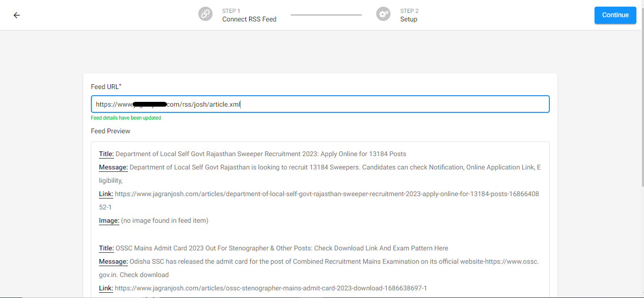Image resolution: width=644 pixels, height=298 pixels.
Task: Click the Odisha SSC message text
Action: tap(319, 268)
